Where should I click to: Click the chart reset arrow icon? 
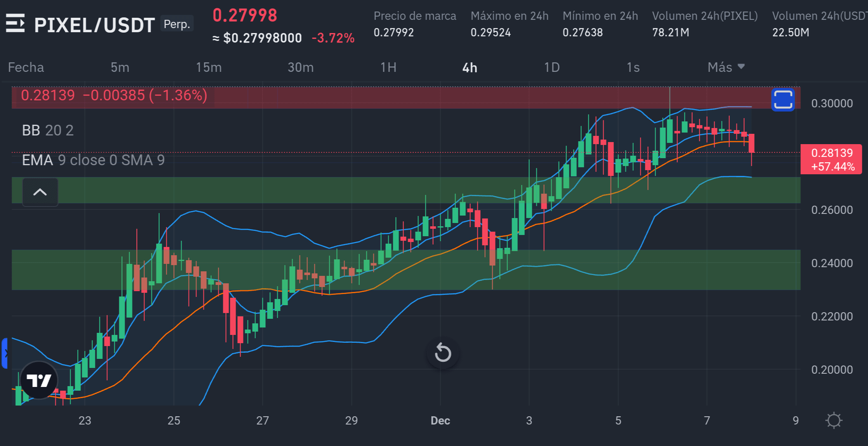tap(443, 353)
